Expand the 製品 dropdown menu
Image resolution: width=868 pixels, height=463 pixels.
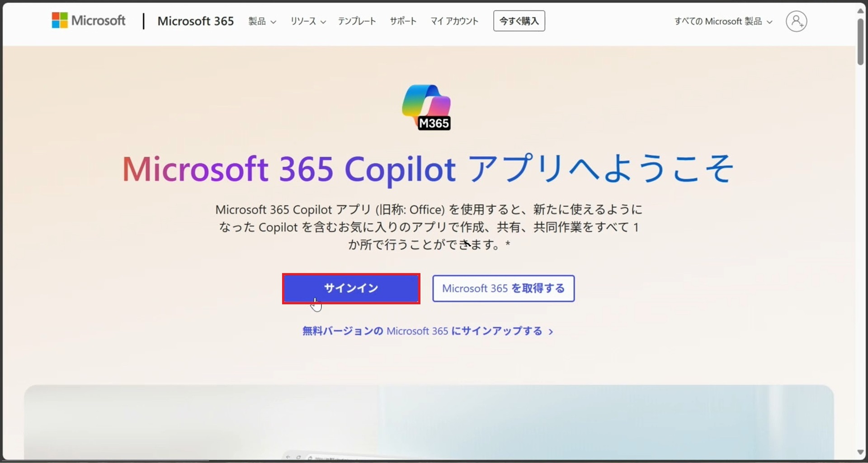click(262, 21)
